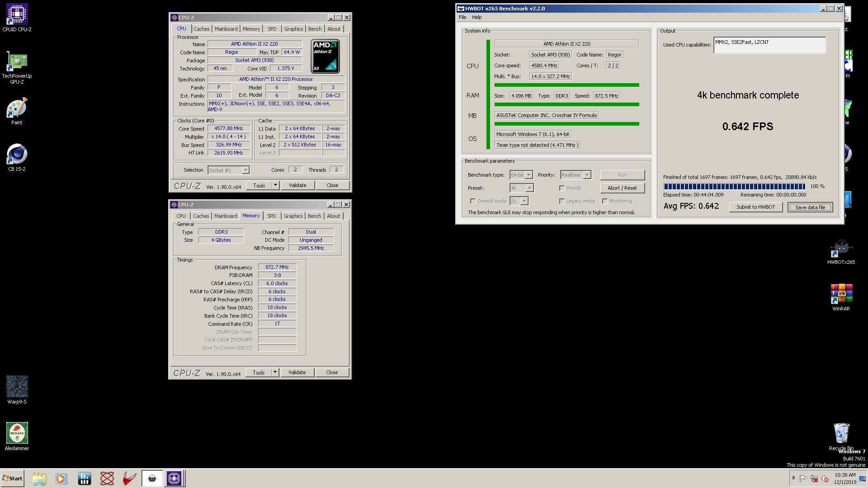
Task: Open the Preset 4k dropdown
Action: coord(522,188)
